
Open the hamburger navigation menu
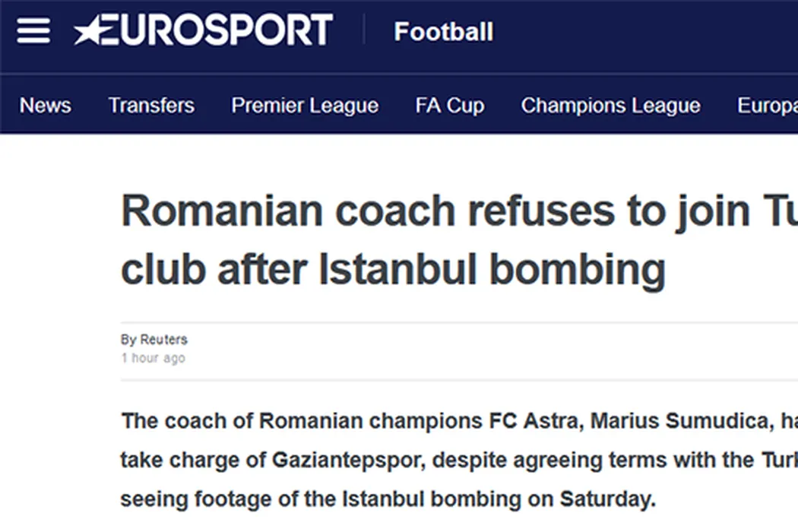coord(33,31)
